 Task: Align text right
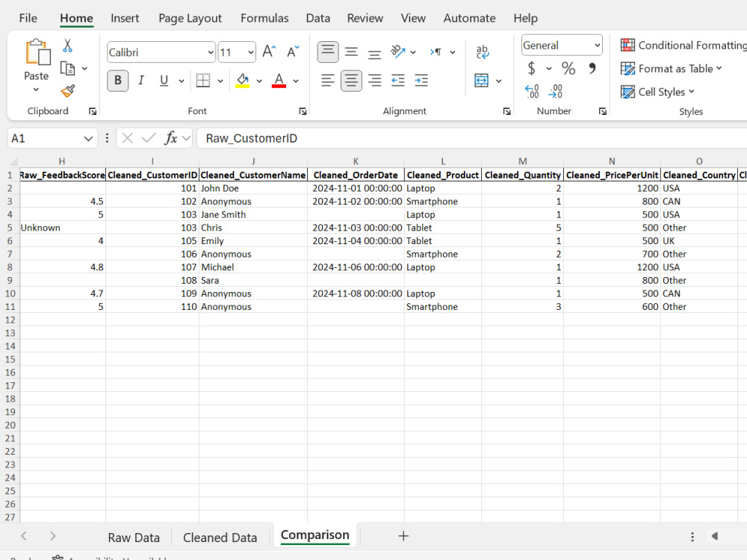click(x=374, y=81)
